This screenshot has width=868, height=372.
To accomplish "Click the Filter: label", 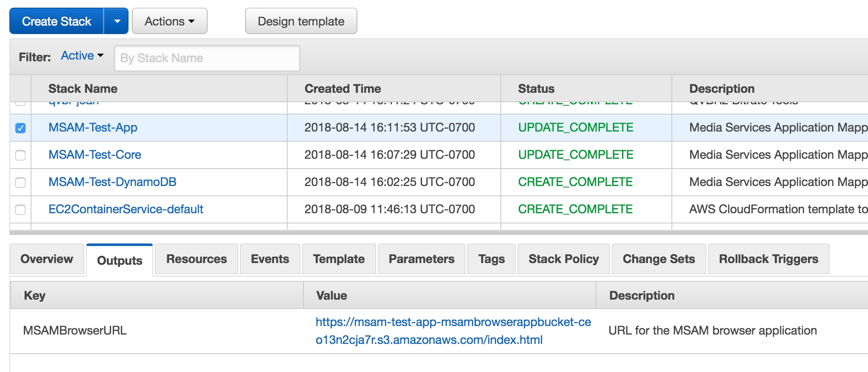I will pos(35,57).
